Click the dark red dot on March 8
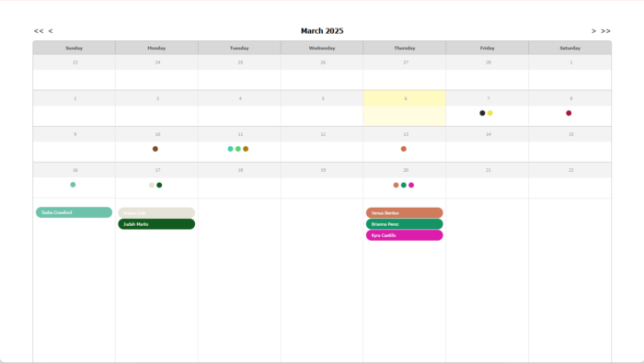 point(569,113)
